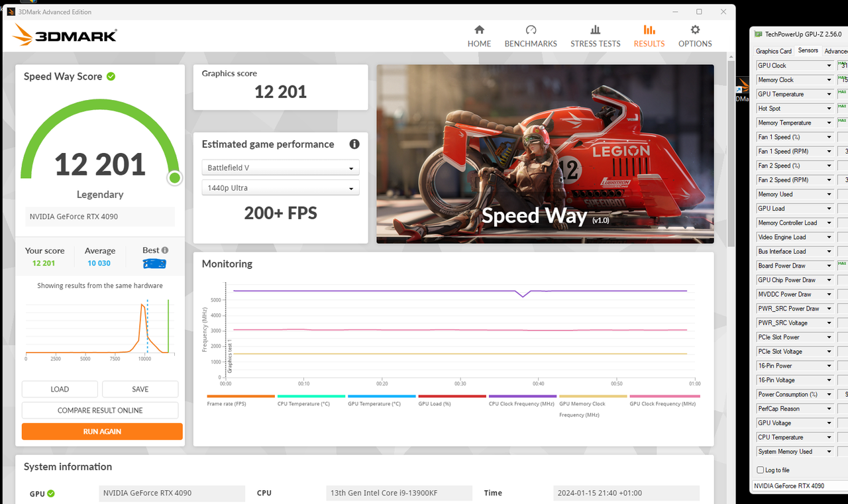Viewport: 848px width, 504px height.
Task: Toggle the GPU Clock Frequency legend
Action: coord(663,400)
